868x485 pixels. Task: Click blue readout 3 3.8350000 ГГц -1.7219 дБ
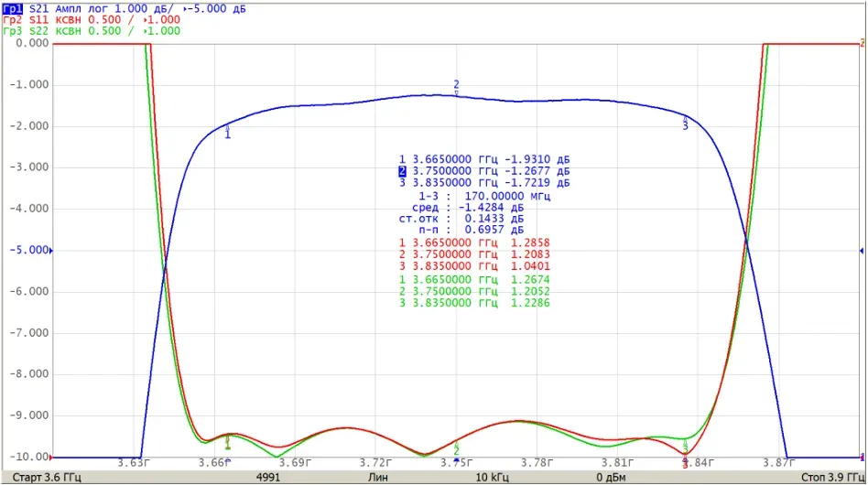pos(484,183)
